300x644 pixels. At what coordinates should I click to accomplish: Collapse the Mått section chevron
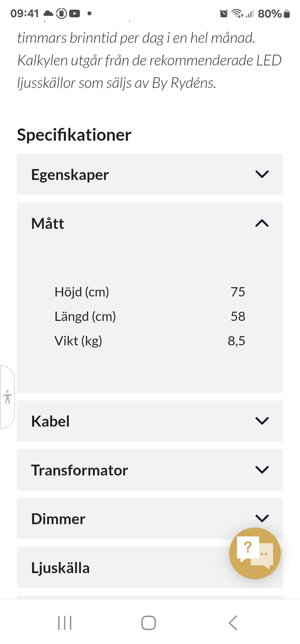(262, 223)
